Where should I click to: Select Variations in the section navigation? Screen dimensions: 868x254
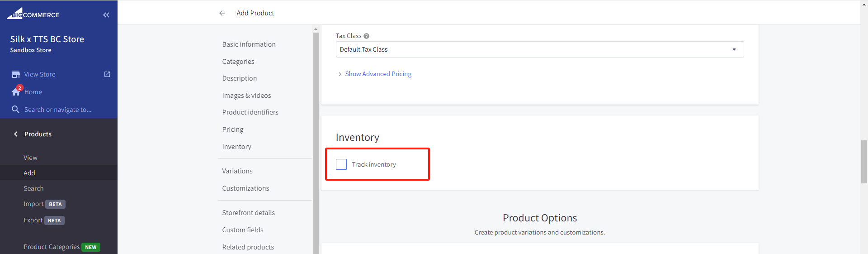[x=237, y=171]
